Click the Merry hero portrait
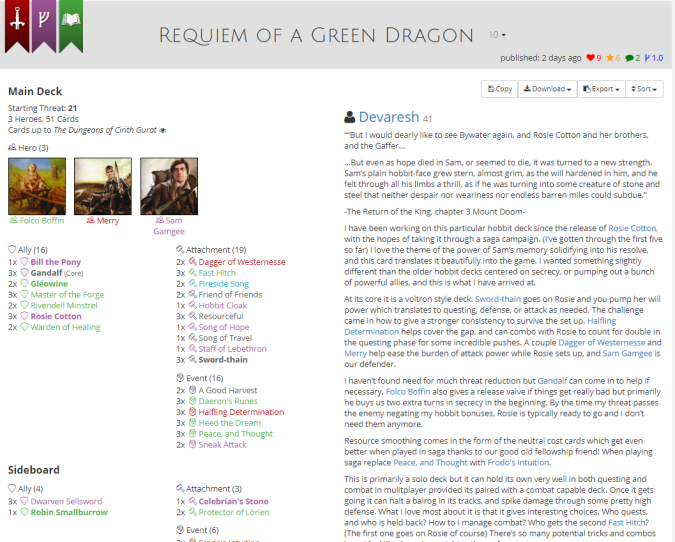The width and height of the screenshot is (675, 542). (x=103, y=186)
